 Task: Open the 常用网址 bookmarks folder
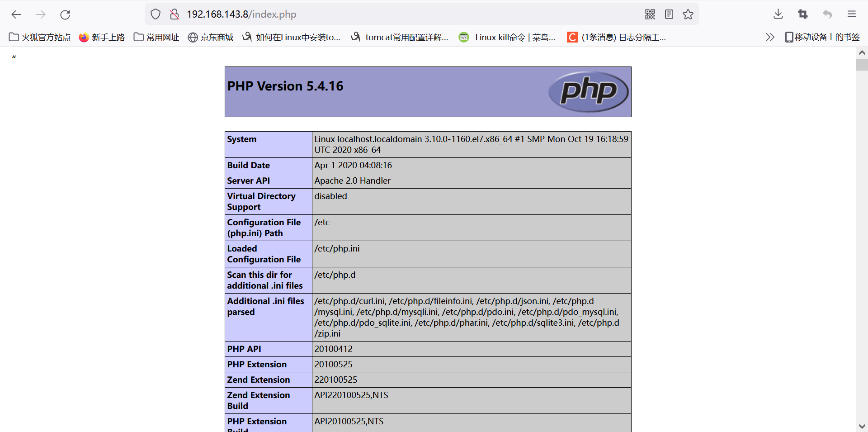(x=156, y=37)
